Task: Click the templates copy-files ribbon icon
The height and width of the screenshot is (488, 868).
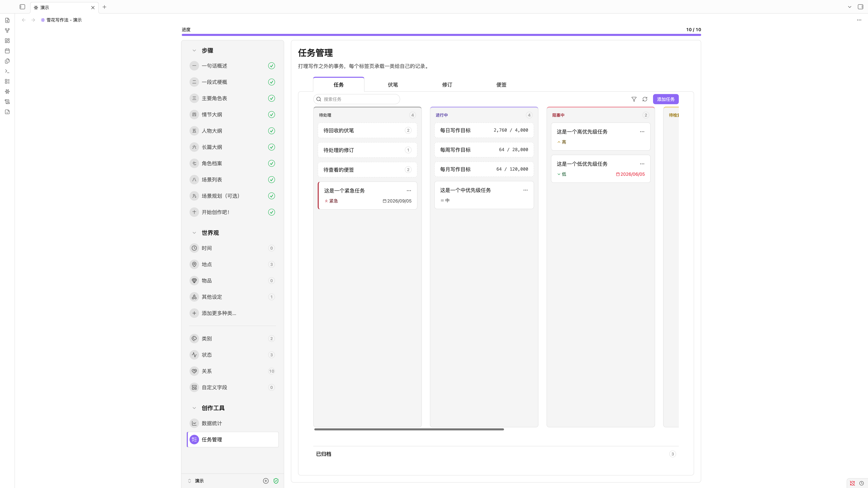Action: point(7,61)
